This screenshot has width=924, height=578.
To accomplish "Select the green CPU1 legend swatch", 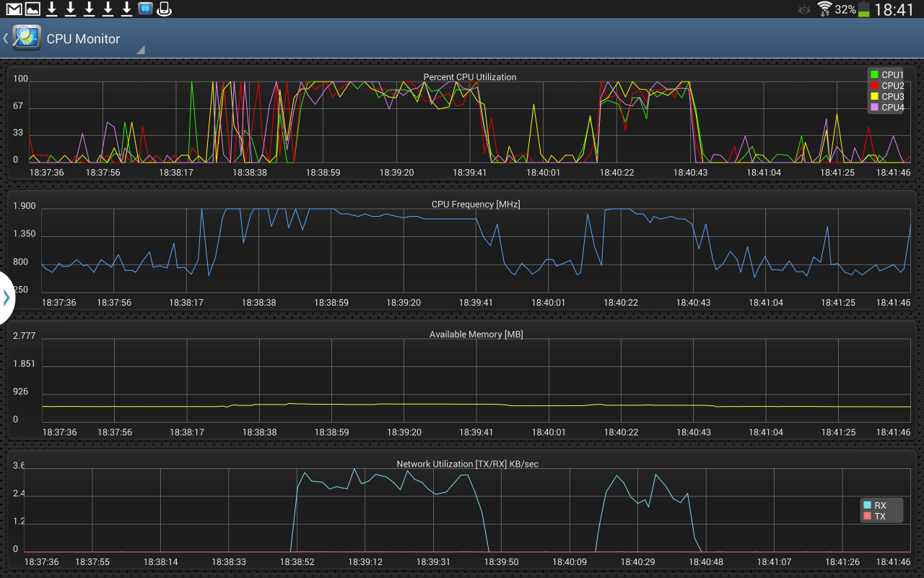I will [x=874, y=74].
